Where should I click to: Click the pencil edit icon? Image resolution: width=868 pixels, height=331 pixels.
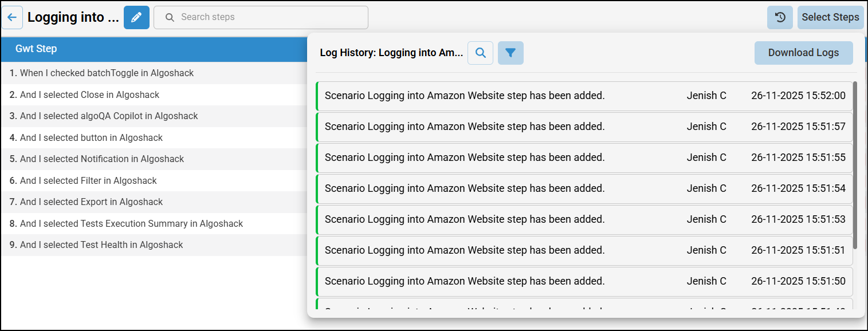pos(136,17)
